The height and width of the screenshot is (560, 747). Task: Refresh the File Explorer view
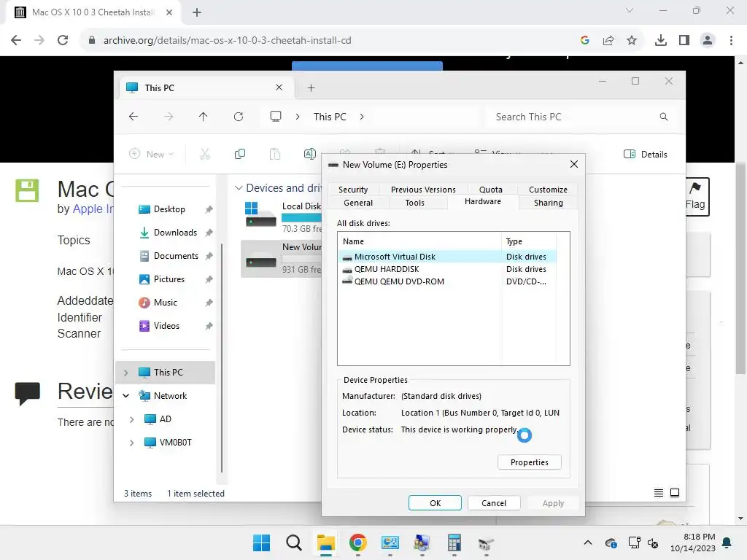tap(239, 117)
